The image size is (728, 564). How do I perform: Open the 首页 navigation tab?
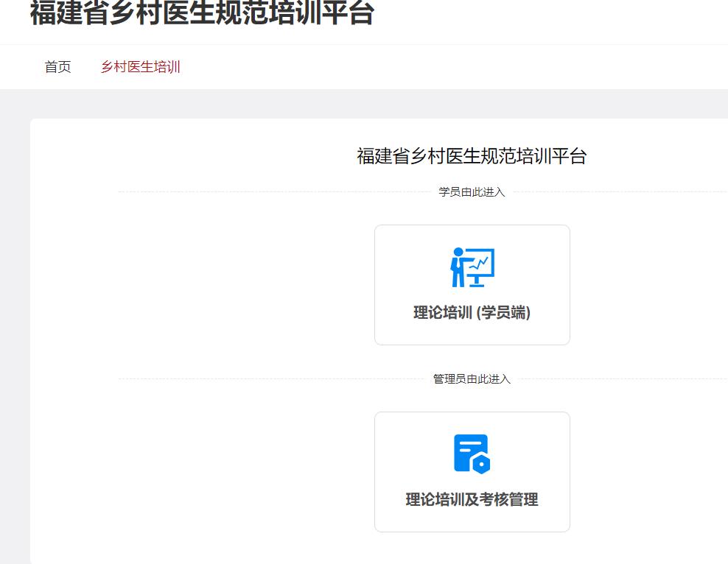pyautogui.click(x=57, y=67)
